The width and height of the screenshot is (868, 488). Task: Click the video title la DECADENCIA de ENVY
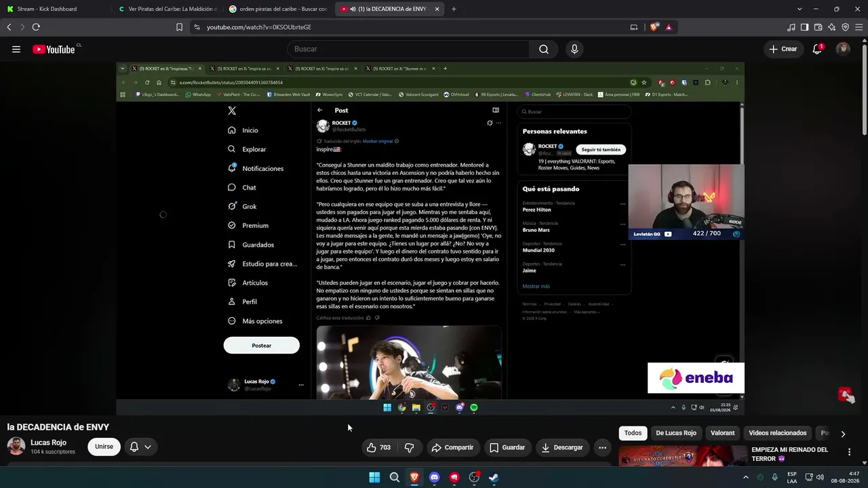coord(58,427)
